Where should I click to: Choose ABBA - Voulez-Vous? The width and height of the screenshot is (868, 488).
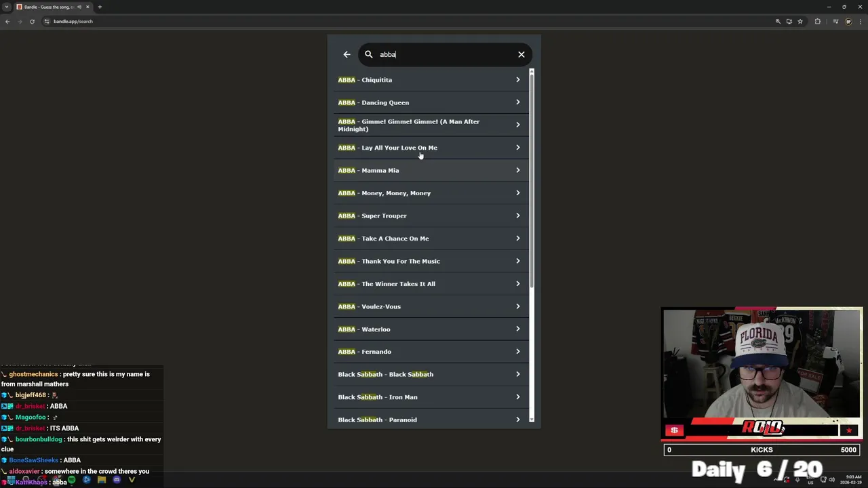(x=430, y=306)
